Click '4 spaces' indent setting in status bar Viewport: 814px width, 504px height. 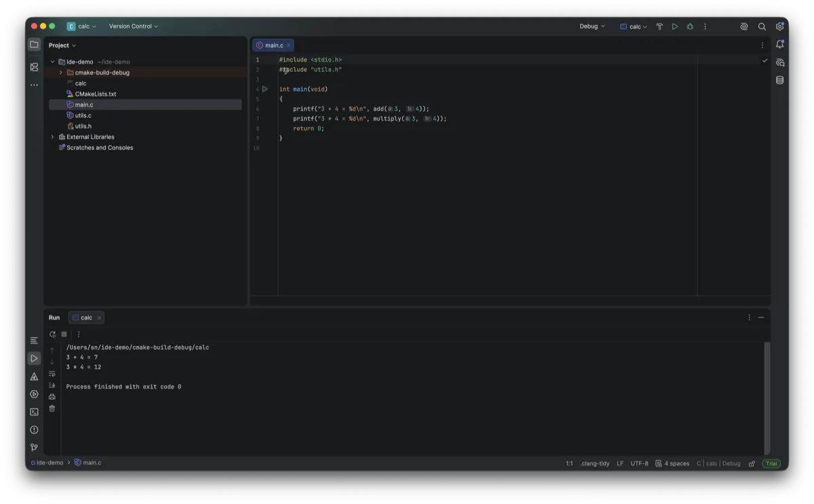[672, 464]
